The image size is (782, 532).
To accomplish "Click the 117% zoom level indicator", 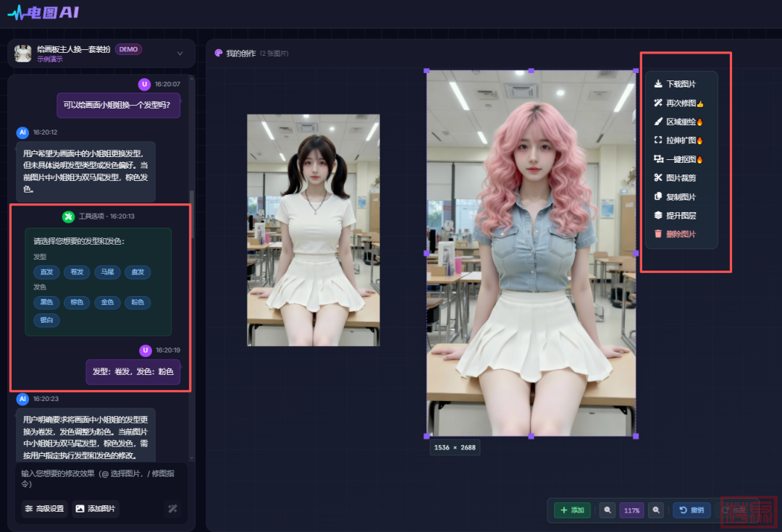I will tap(631, 510).
